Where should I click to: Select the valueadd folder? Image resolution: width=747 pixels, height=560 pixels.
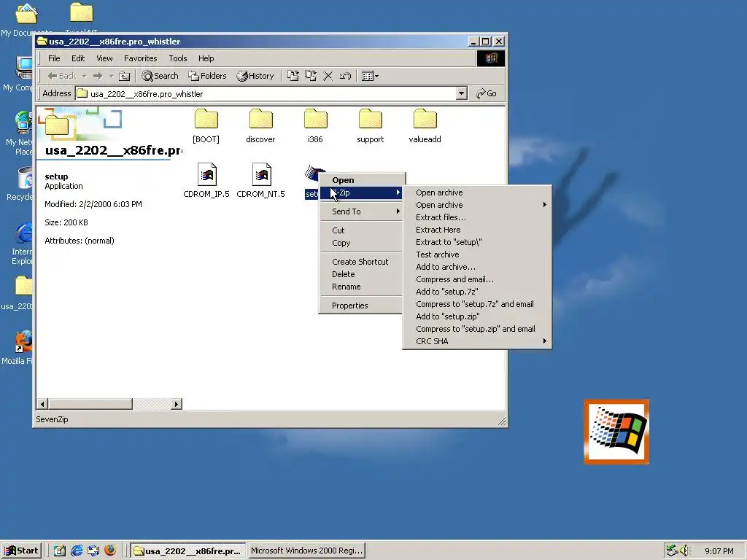pyautogui.click(x=425, y=126)
